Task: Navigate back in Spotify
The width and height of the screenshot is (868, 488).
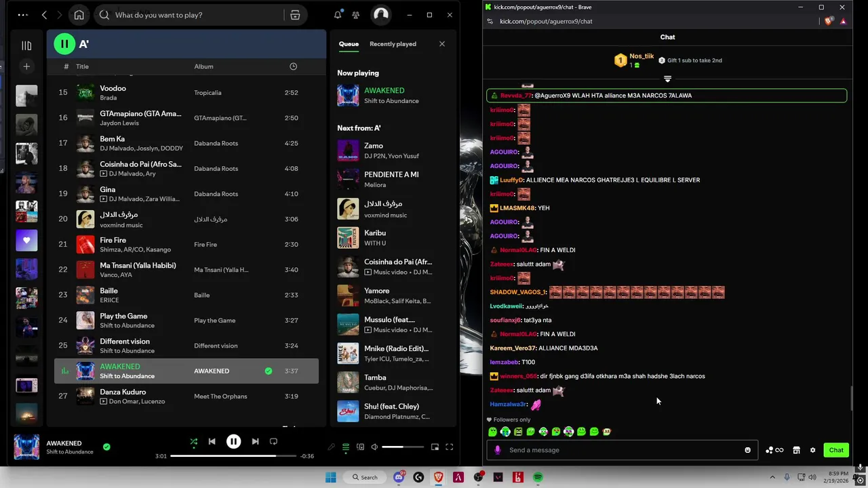Action: click(44, 15)
